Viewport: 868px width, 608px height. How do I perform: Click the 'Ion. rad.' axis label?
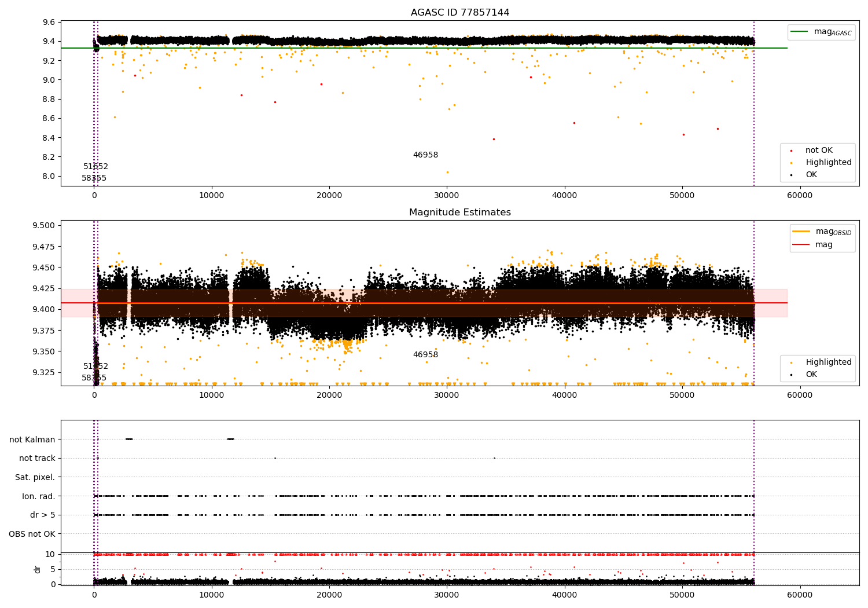coord(39,496)
